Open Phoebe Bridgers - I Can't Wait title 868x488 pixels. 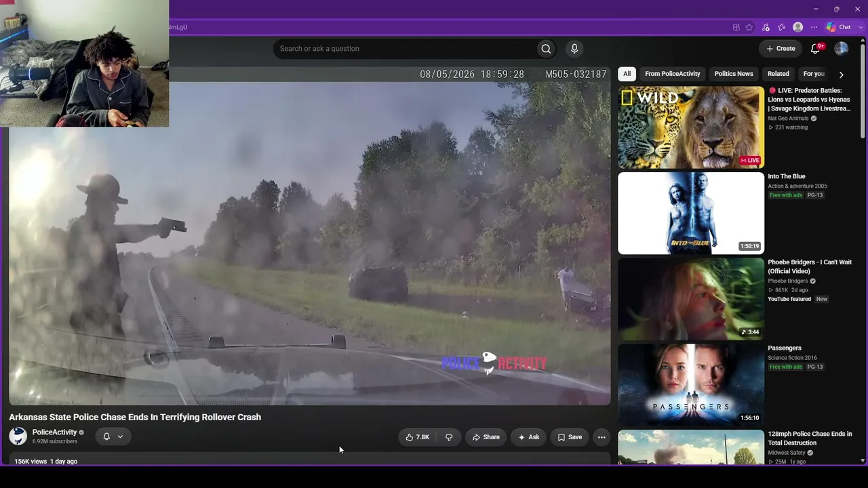[810, 266]
